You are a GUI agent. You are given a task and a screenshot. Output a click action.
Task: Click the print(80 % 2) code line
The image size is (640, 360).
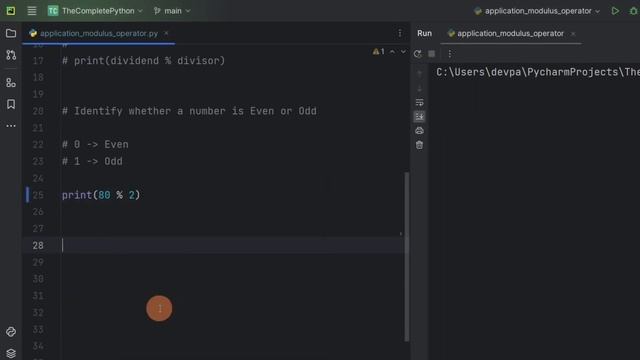click(101, 195)
